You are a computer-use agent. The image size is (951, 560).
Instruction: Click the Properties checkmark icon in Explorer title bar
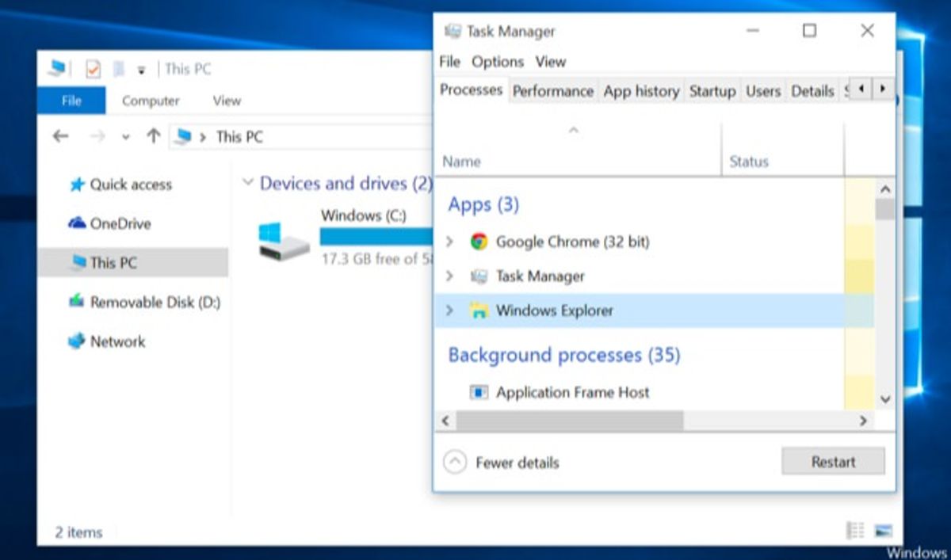coord(93,69)
